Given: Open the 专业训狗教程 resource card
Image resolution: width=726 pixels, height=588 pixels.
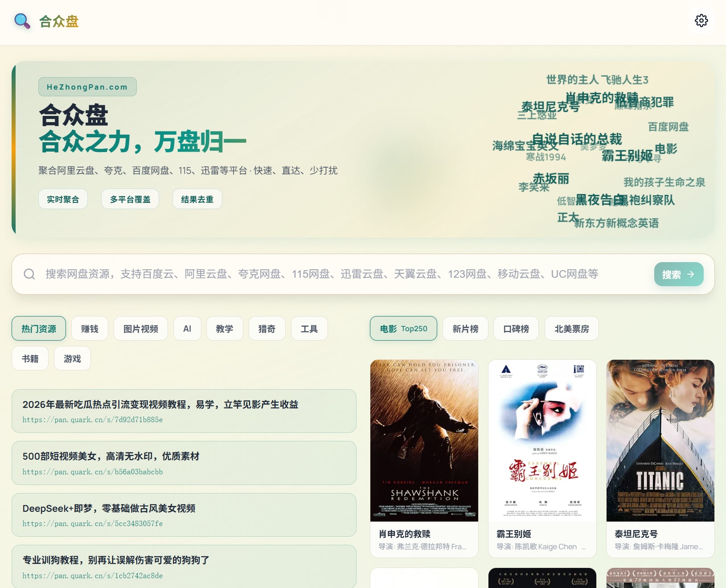Looking at the screenshot, I should (x=184, y=567).
